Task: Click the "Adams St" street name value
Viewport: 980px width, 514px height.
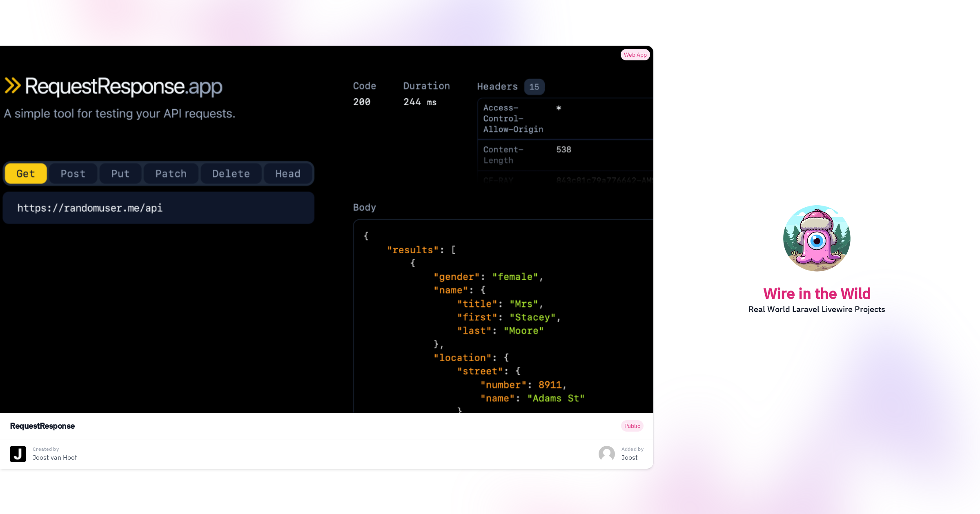Action: tap(556, 398)
